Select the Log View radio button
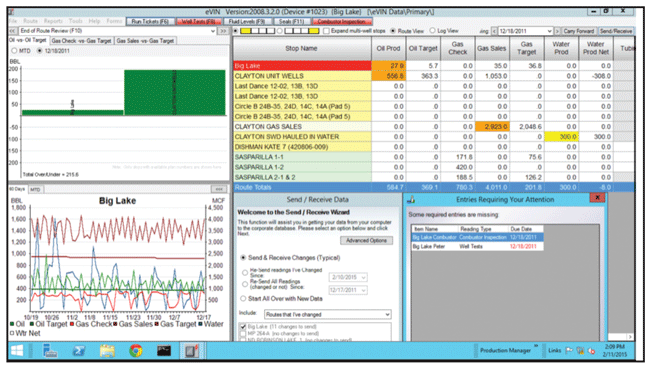 [432, 31]
